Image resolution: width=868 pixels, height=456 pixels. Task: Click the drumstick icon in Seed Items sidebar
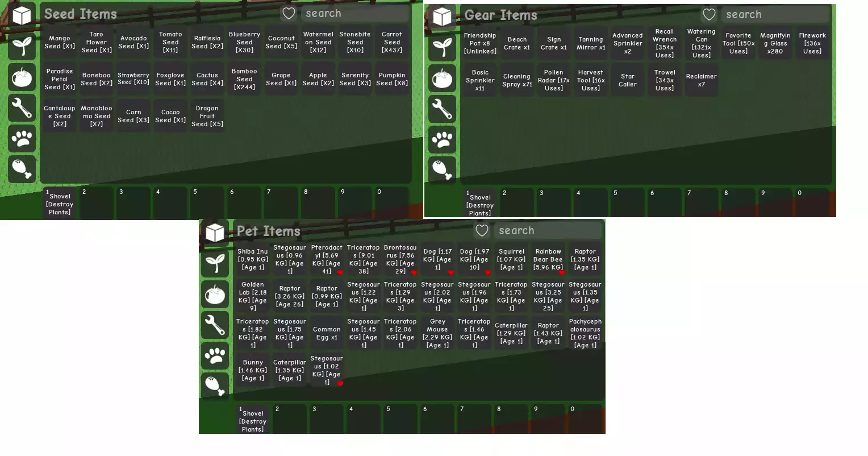pyautogui.click(x=22, y=169)
